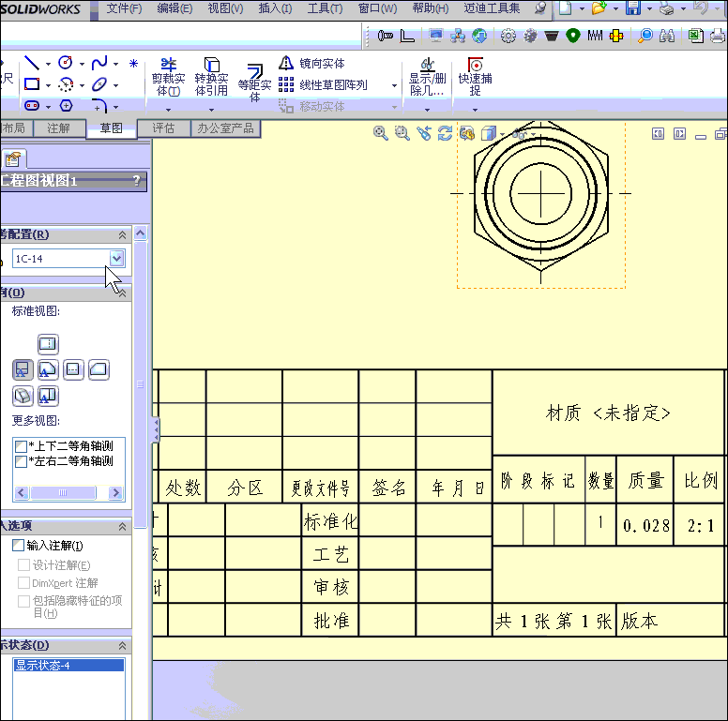Click the Open folder icon
Image resolution: width=728 pixels, height=721 pixels.
[x=599, y=8]
